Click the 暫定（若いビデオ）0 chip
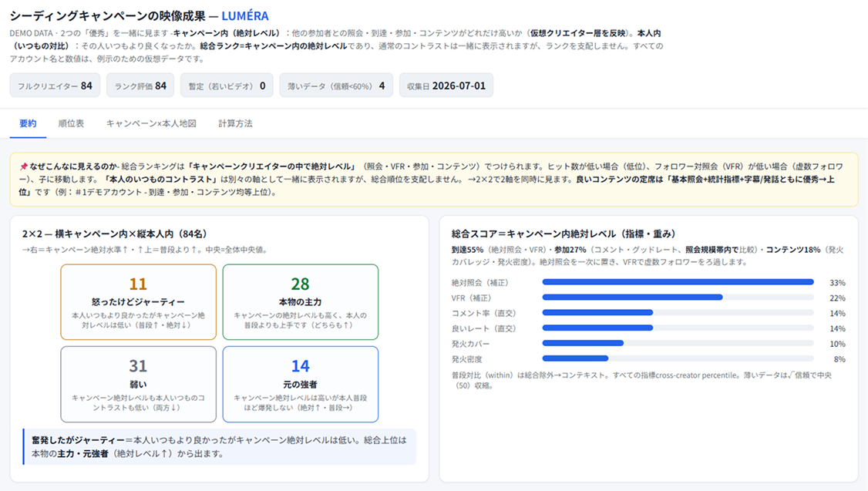Image resolution: width=868 pixels, height=491 pixels. pos(227,86)
